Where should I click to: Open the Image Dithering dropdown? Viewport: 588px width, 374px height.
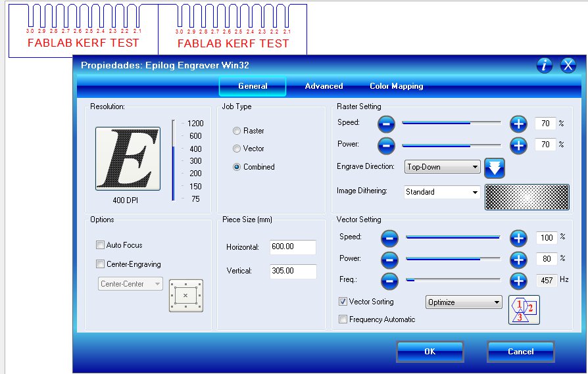point(442,192)
